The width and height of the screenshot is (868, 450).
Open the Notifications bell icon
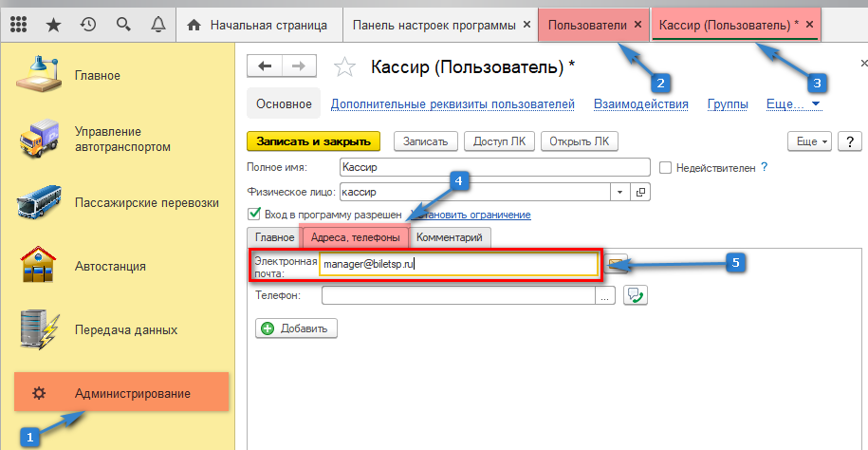[x=157, y=25]
